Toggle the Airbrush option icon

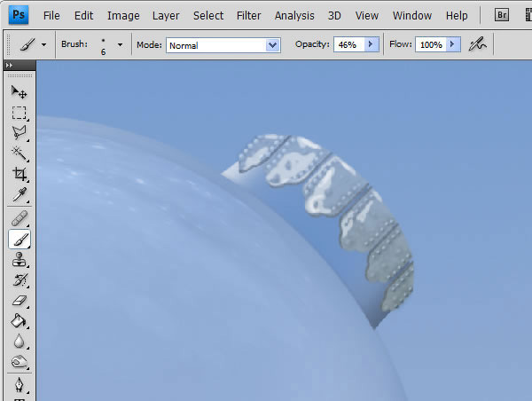[x=477, y=44]
